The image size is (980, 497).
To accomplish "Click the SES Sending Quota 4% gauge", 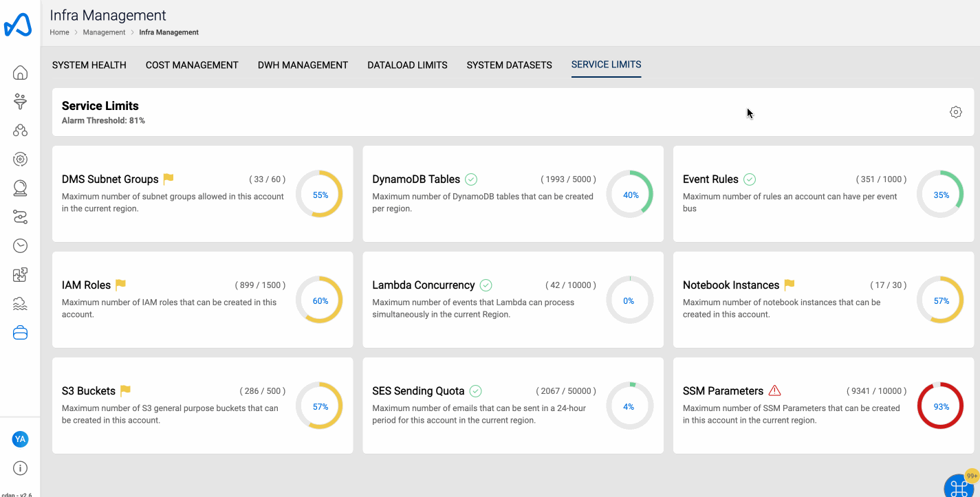I will coord(631,406).
